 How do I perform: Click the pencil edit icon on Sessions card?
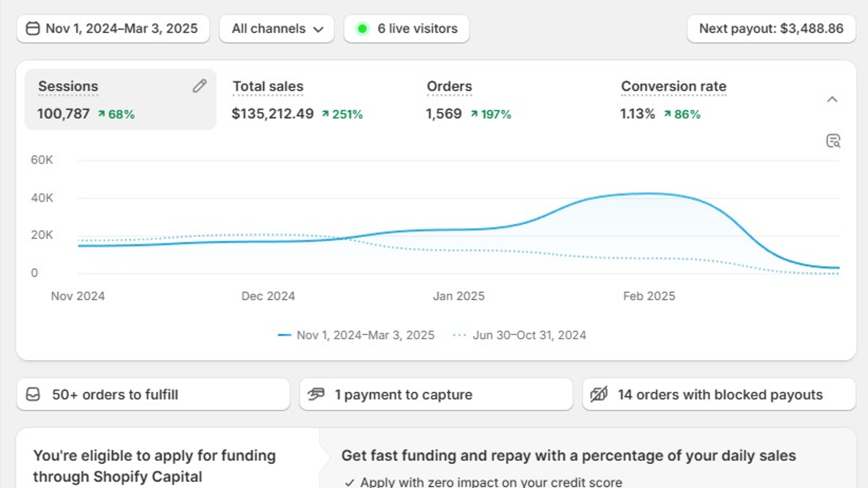point(199,86)
